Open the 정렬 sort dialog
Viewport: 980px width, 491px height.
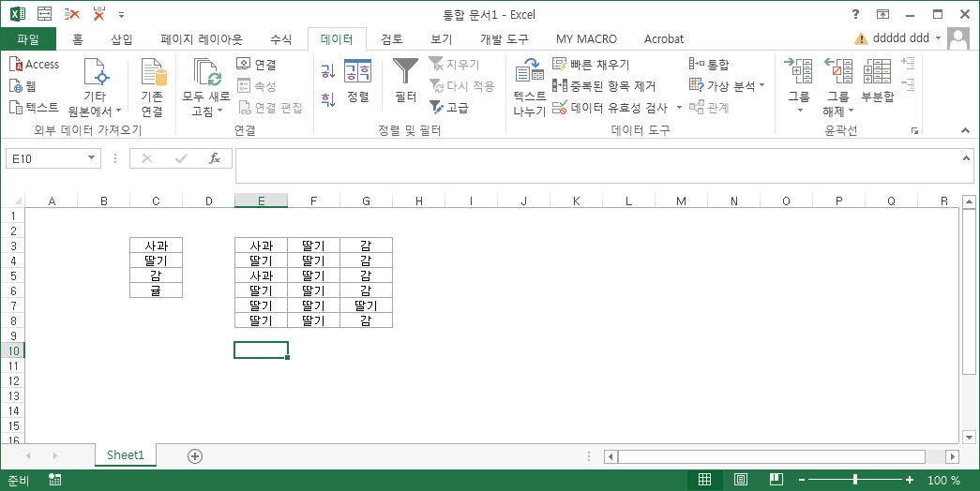coord(358,82)
